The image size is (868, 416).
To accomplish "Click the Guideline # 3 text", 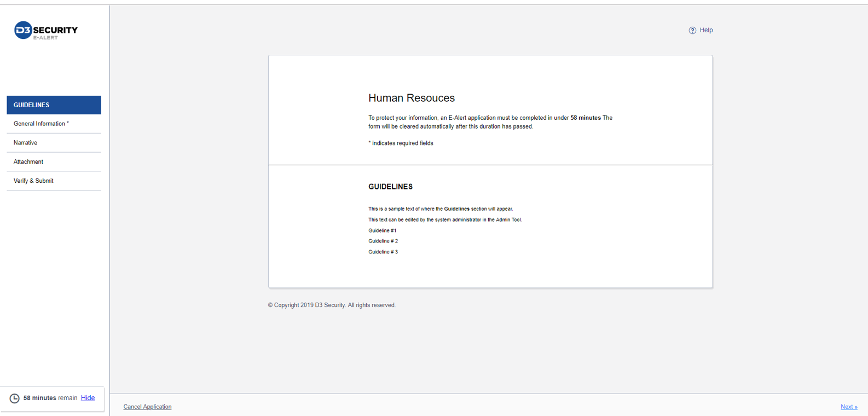I will (x=383, y=252).
